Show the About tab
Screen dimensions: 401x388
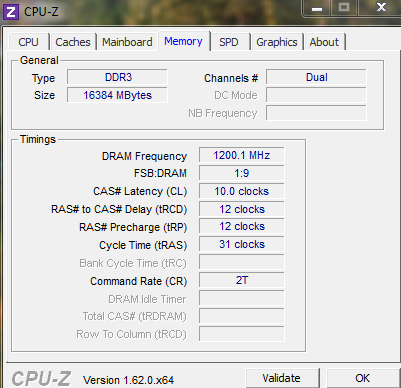[x=324, y=42]
